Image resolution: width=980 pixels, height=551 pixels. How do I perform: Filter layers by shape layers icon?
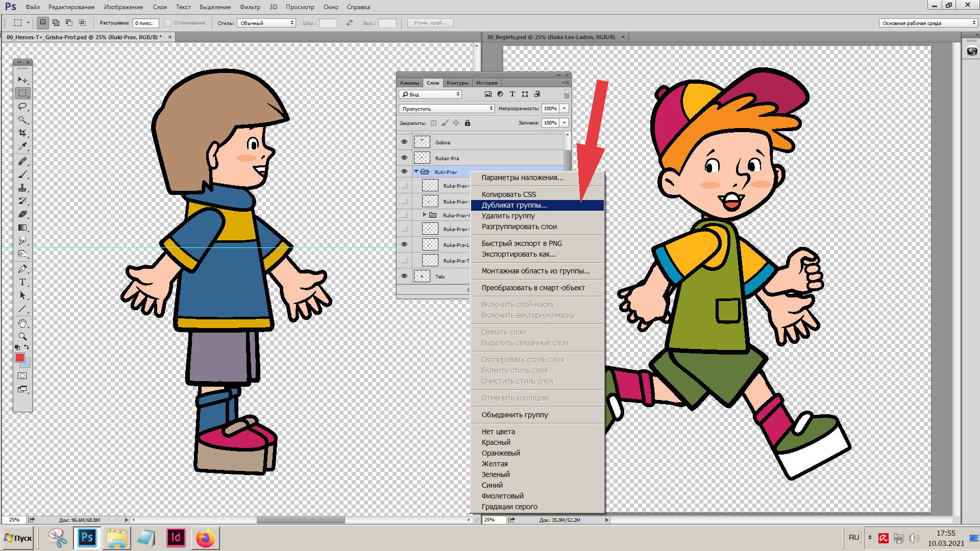coord(525,94)
